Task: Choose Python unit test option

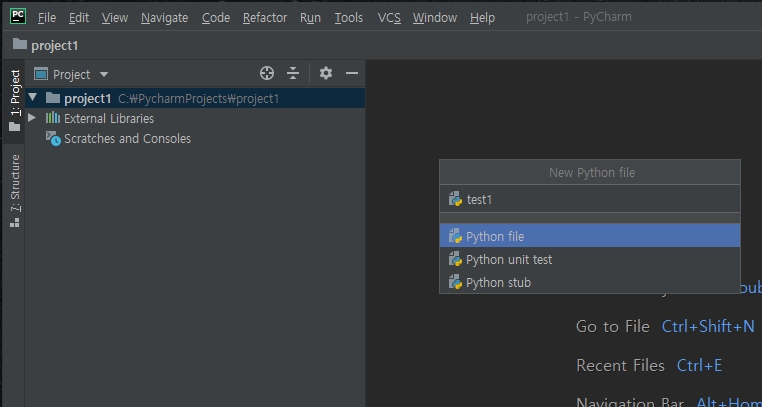Action: click(x=589, y=259)
